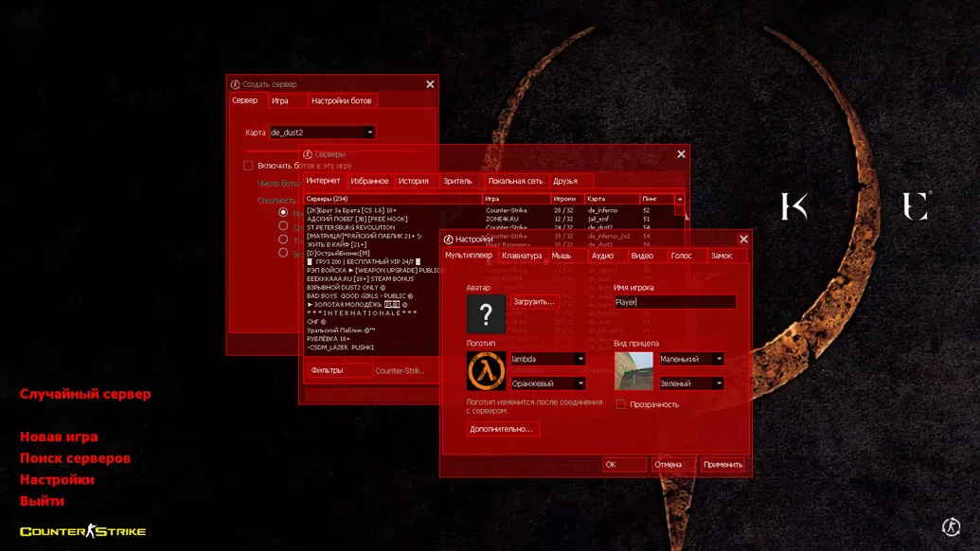This screenshot has height=551, width=980.
Task: Click the Counter-Strike logo at bottom left
Action: click(x=82, y=531)
